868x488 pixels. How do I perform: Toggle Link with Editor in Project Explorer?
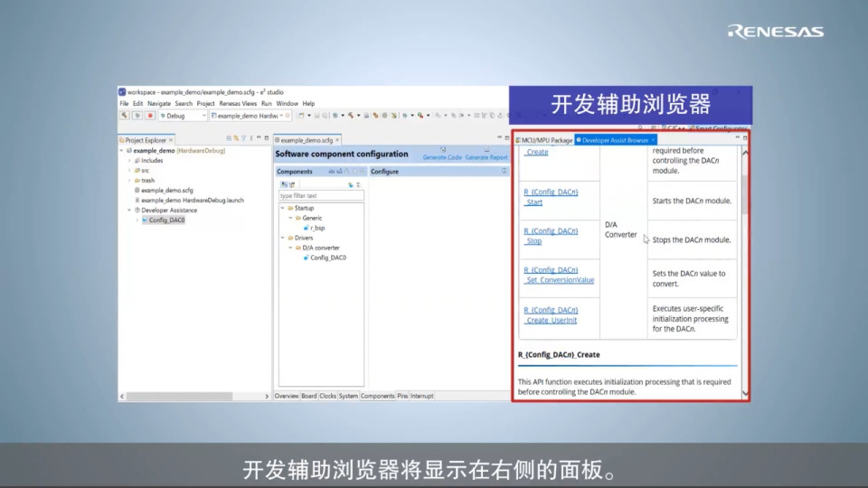pyautogui.click(x=236, y=138)
